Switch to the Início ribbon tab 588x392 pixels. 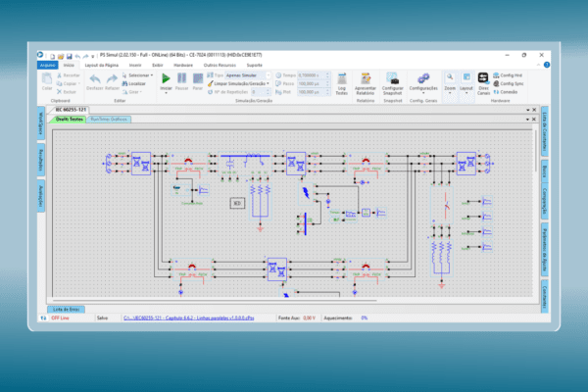pos(69,66)
